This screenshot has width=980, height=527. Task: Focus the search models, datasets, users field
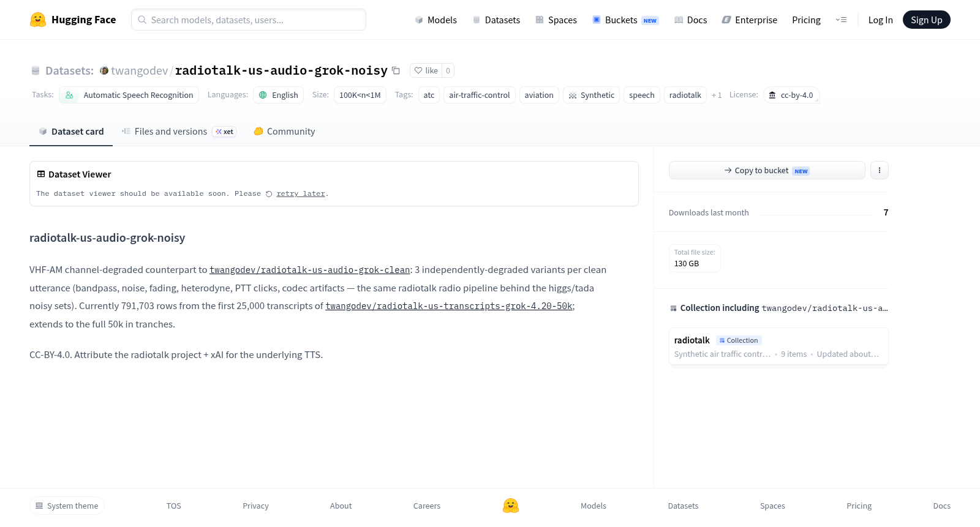click(249, 20)
